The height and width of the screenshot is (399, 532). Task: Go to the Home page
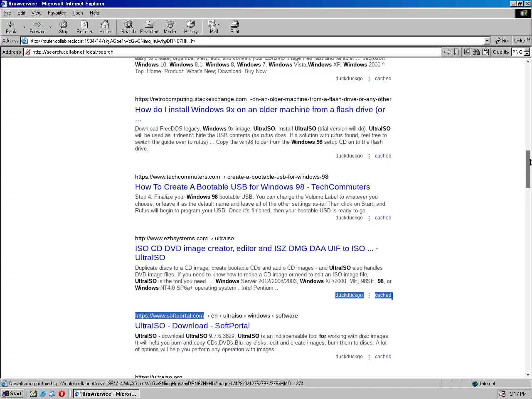point(105,27)
